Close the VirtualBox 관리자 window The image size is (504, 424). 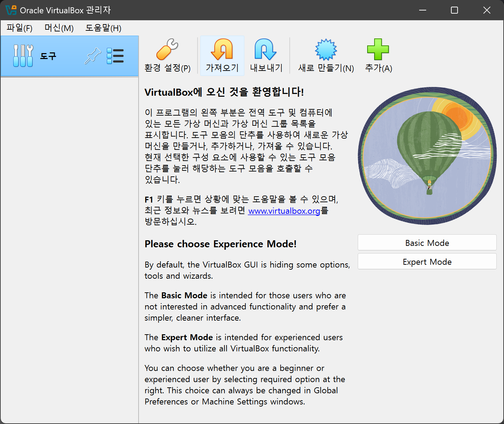487,10
